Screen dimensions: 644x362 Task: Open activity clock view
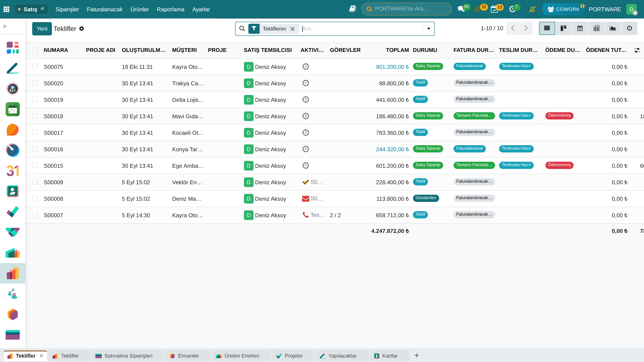(629, 29)
